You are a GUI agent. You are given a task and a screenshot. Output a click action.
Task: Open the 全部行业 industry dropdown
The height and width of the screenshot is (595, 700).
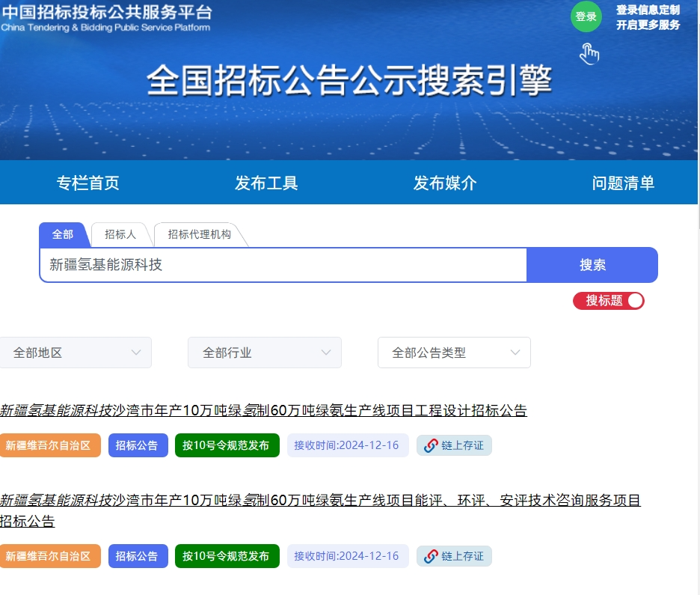tap(264, 353)
